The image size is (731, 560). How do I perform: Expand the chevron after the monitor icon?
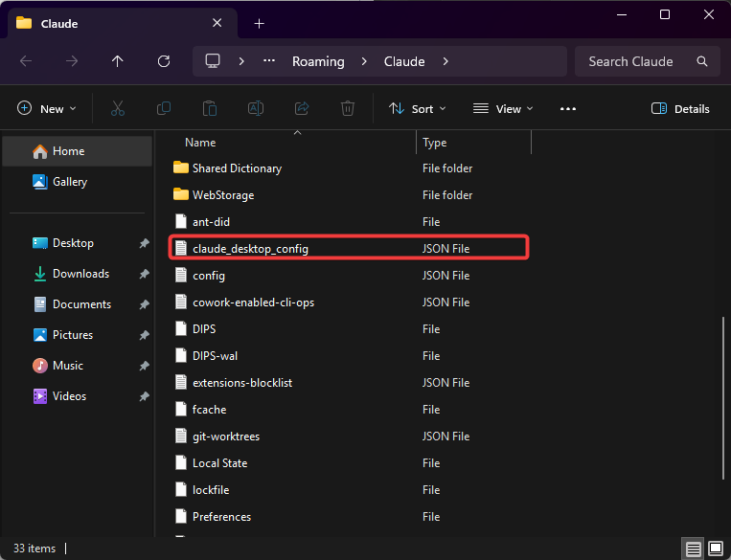tap(241, 61)
